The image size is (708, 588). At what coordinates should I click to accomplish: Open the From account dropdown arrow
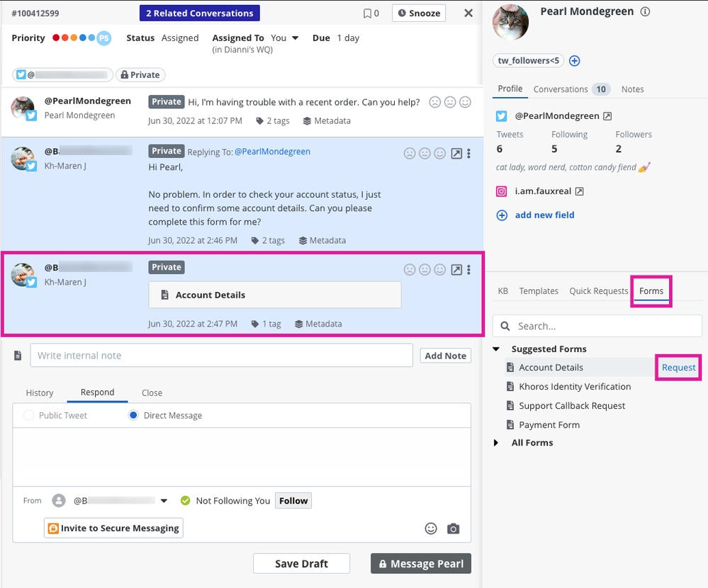click(x=164, y=501)
